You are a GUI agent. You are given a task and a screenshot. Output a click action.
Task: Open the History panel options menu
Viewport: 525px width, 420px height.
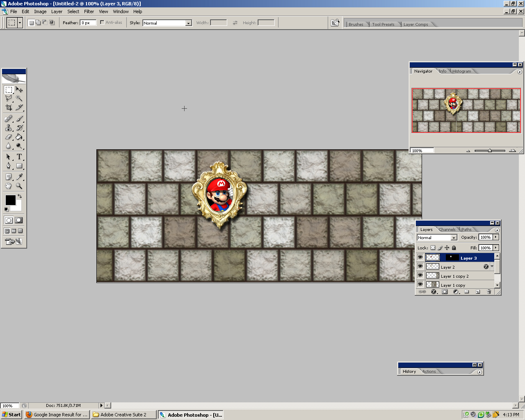pos(479,372)
